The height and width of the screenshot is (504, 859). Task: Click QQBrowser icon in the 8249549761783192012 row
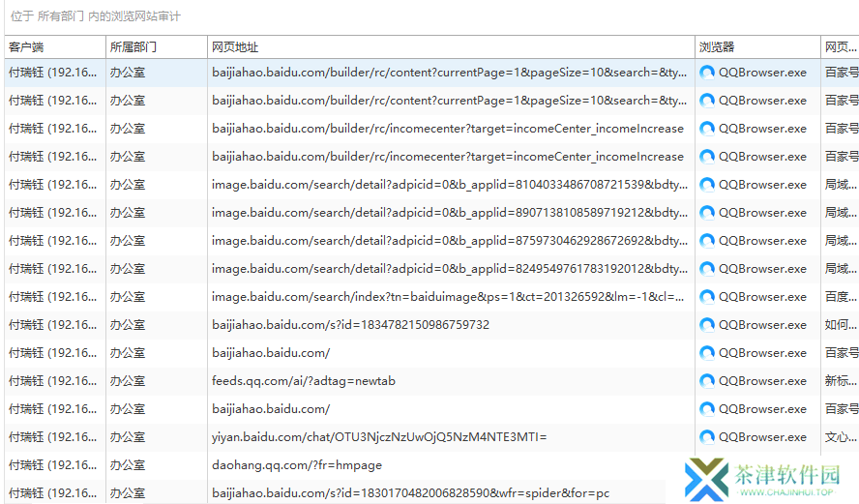[707, 269]
